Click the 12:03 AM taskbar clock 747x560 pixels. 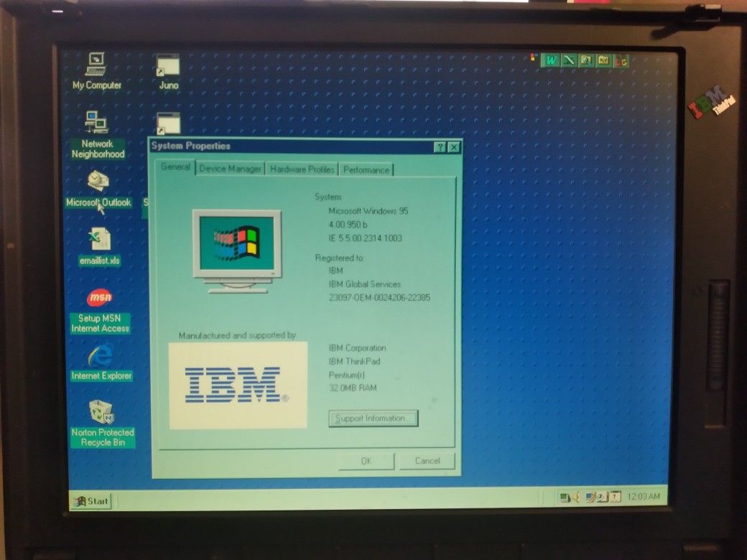(643, 497)
